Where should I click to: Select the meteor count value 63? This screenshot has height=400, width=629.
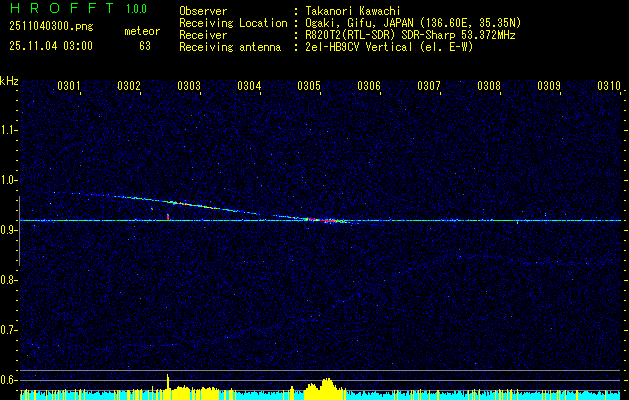(x=145, y=46)
